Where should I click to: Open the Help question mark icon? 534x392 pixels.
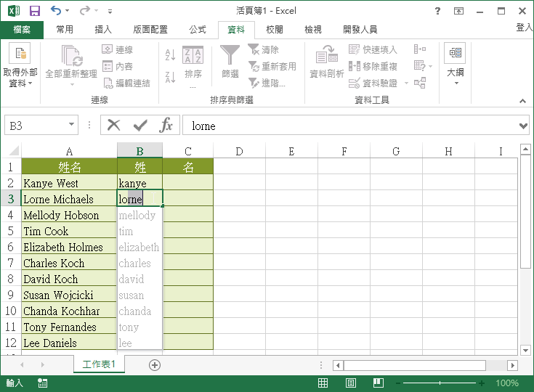point(437,11)
